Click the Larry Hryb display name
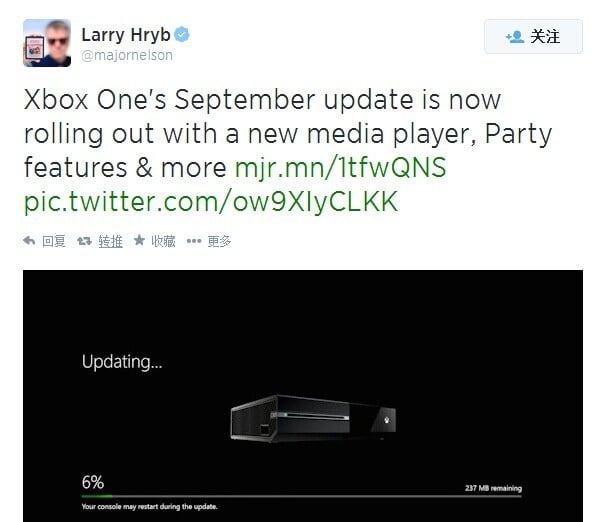 pos(126,35)
